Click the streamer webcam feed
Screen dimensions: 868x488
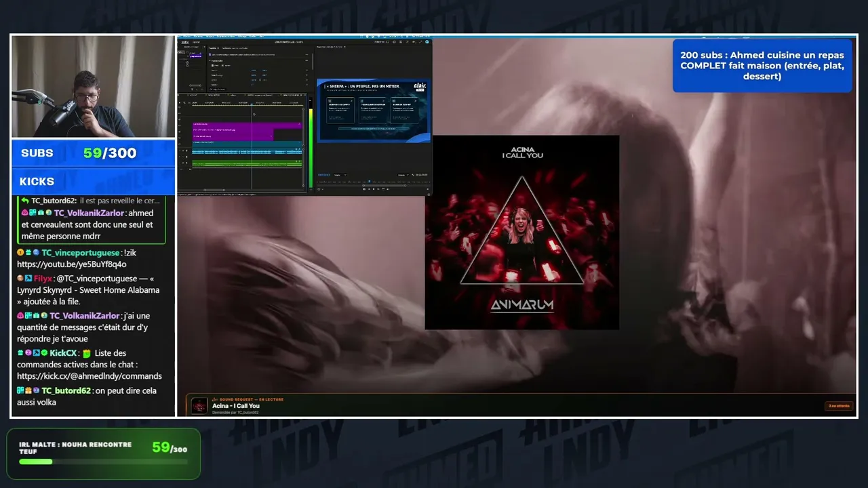(94, 87)
